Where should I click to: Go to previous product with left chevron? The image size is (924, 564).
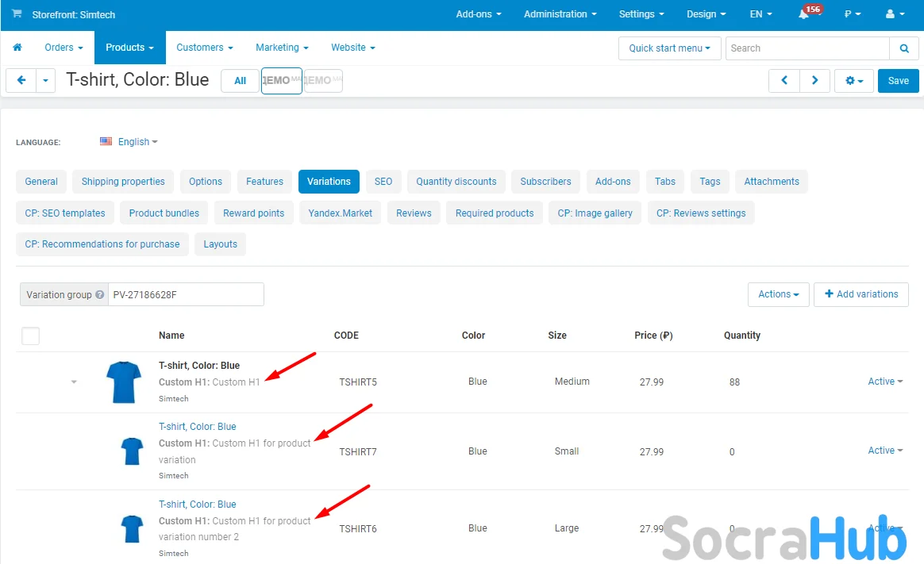click(x=784, y=81)
